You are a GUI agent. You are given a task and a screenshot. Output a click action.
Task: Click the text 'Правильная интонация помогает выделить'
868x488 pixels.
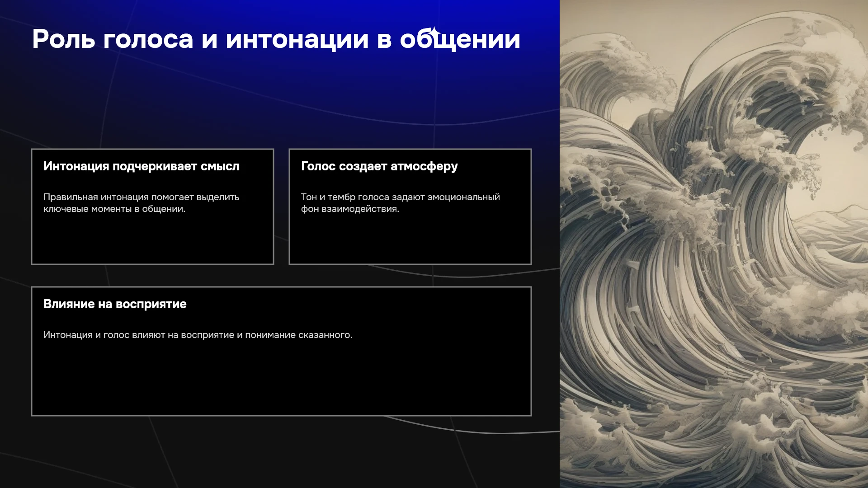(x=141, y=197)
